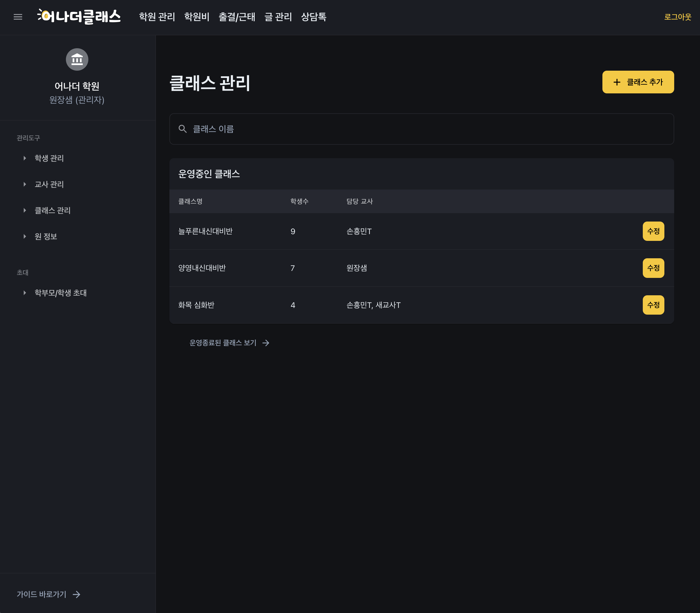Expand the 클래스 관리 sidebar arrow

pyautogui.click(x=25, y=210)
